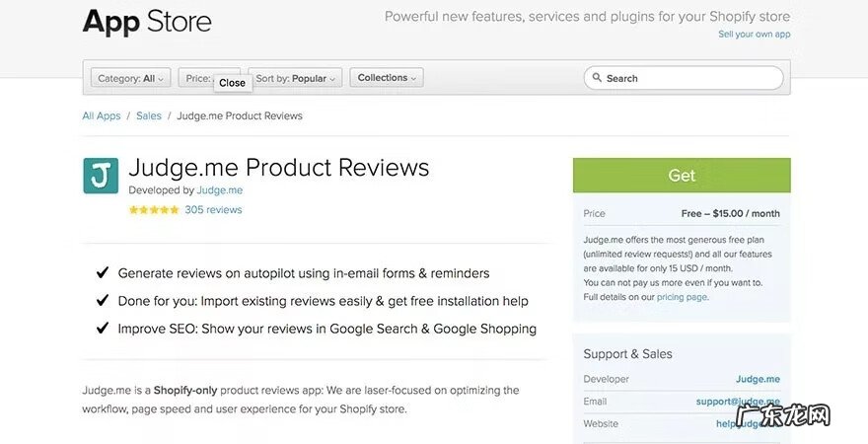
Task: Open the Sales breadcrumb link
Action: click(x=149, y=115)
